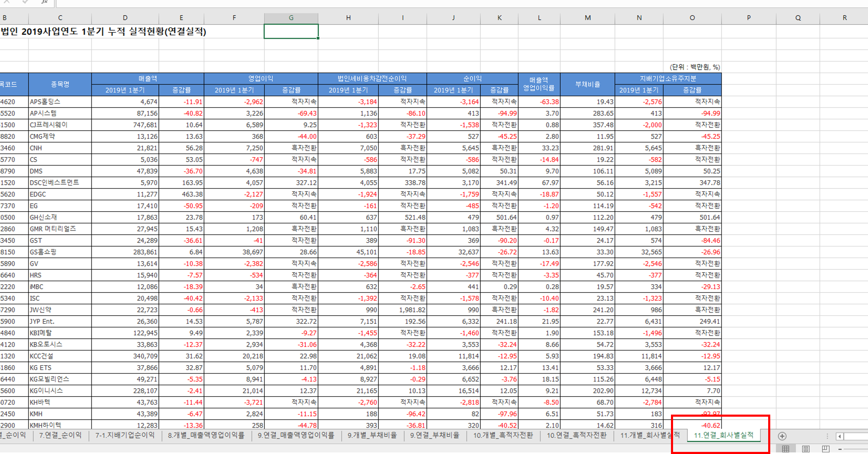This screenshot has height=454, width=868.
Task: Switch to Page Layout view in status bar
Action: (805, 449)
